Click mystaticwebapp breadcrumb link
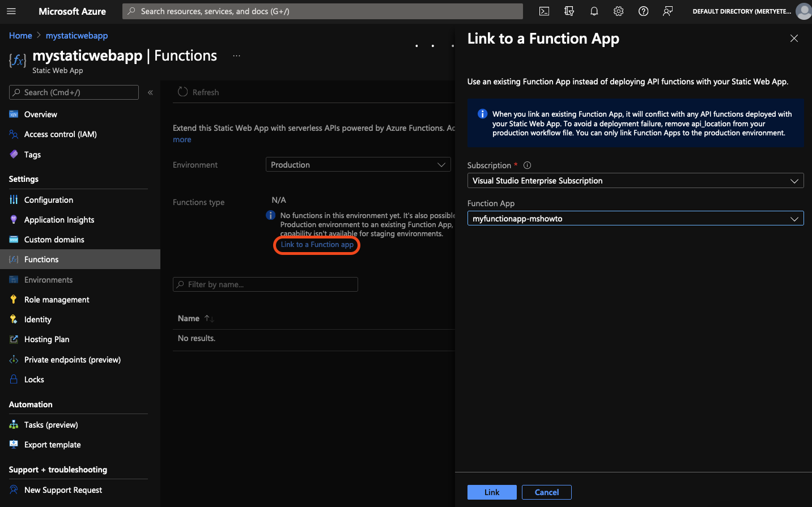 click(x=76, y=36)
